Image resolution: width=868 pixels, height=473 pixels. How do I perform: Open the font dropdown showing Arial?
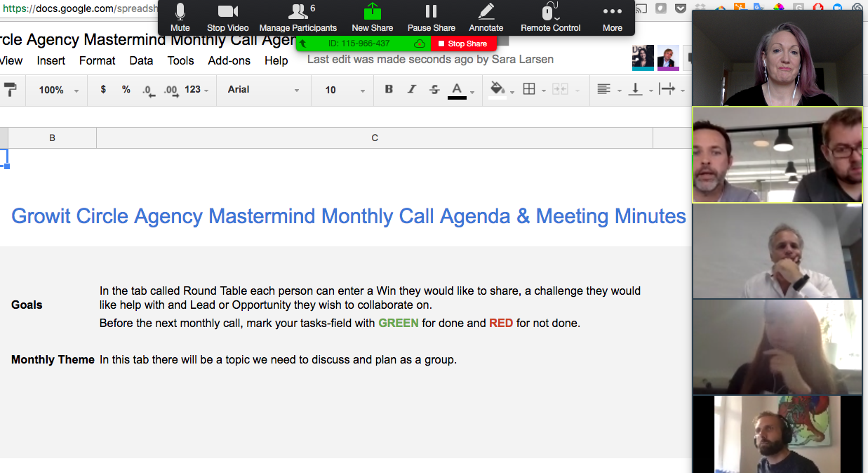(x=263, y=89)
